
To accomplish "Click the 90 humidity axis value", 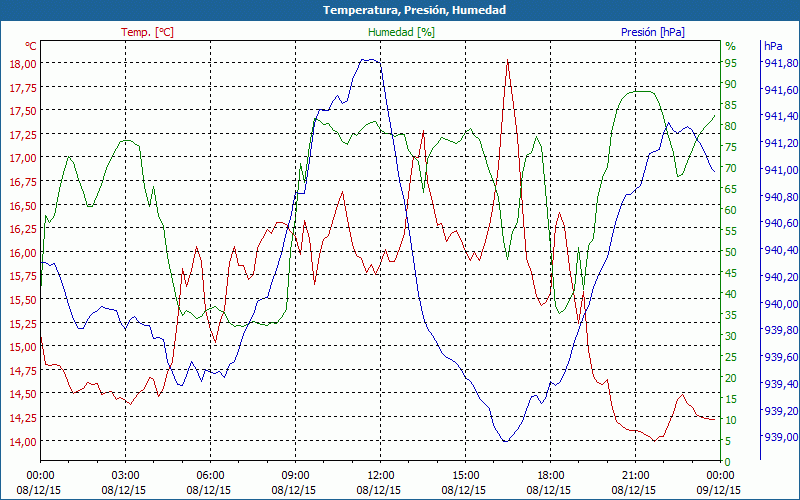I will pos(731,84).
